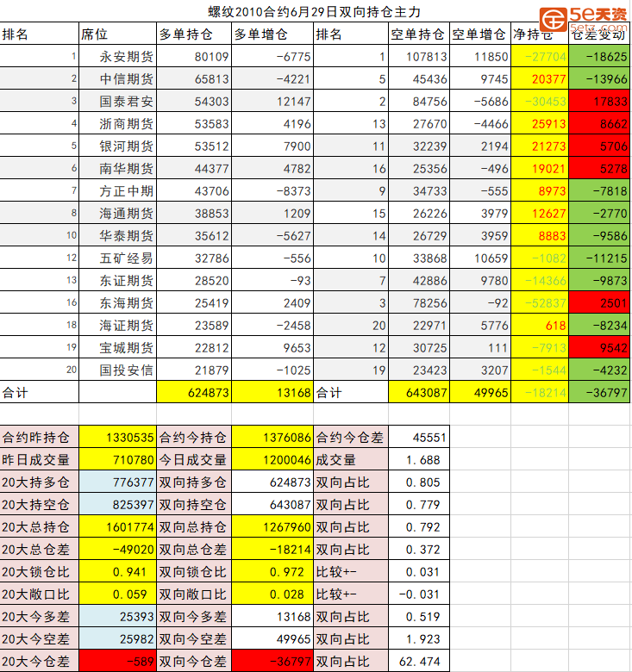Select the 20大今空差 value 25982
The image size is (632, 672).
(117, 638)
